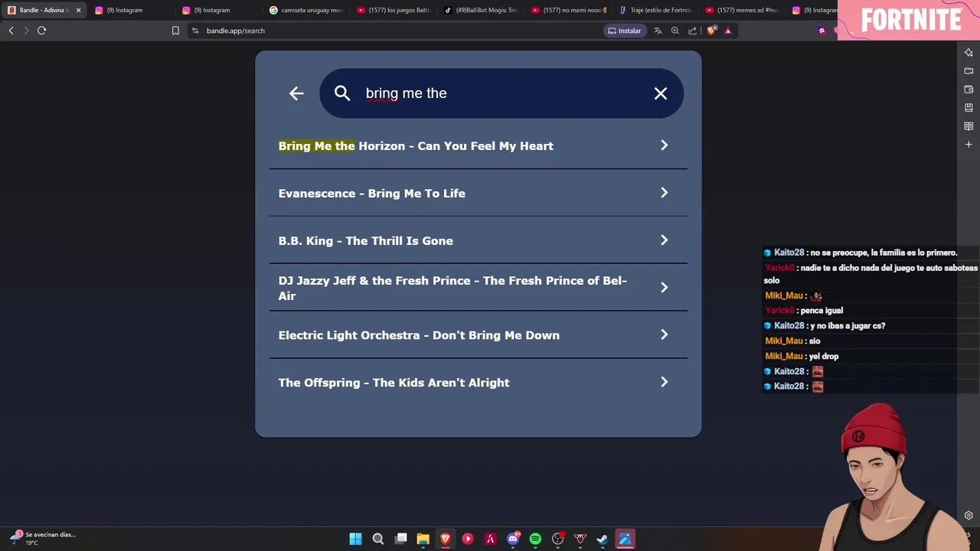Switch to the BalliBot Mogis TikTok tab
This screenshot has width=980, height=551.
[481, 10]
